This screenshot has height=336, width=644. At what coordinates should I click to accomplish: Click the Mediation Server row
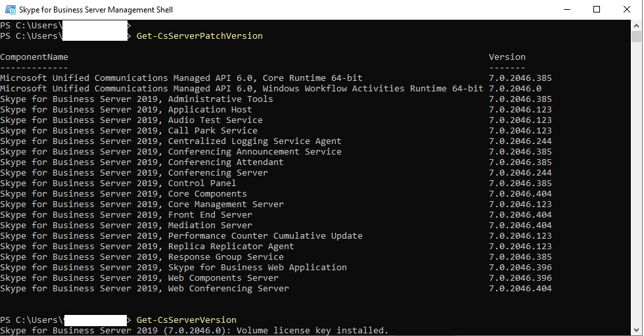click(276, 226)
